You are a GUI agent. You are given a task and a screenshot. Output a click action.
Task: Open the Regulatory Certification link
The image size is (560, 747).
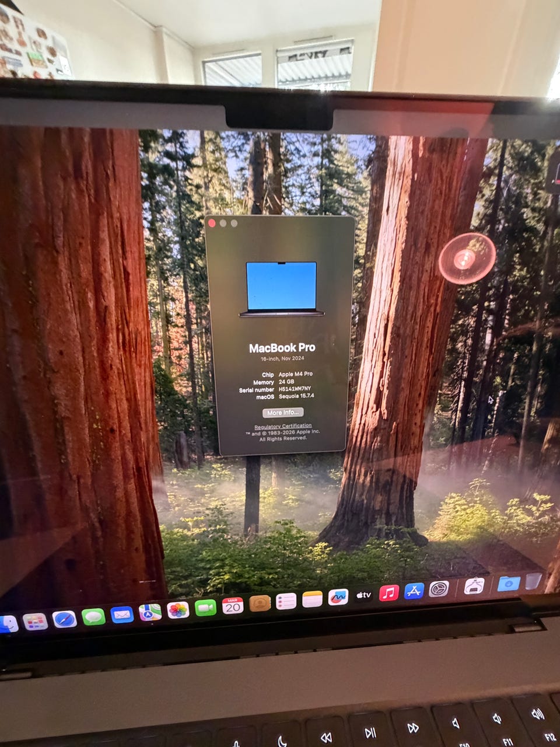point(283,426)
